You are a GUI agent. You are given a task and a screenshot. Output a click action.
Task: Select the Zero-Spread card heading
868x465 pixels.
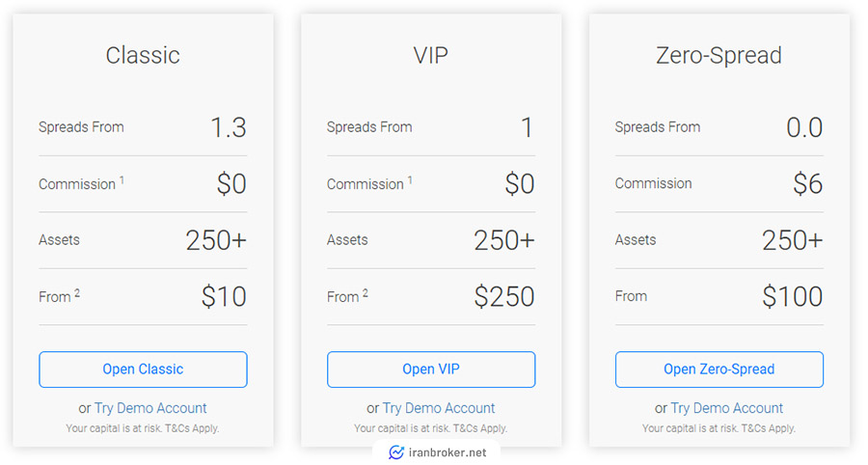tap(719, 55)
